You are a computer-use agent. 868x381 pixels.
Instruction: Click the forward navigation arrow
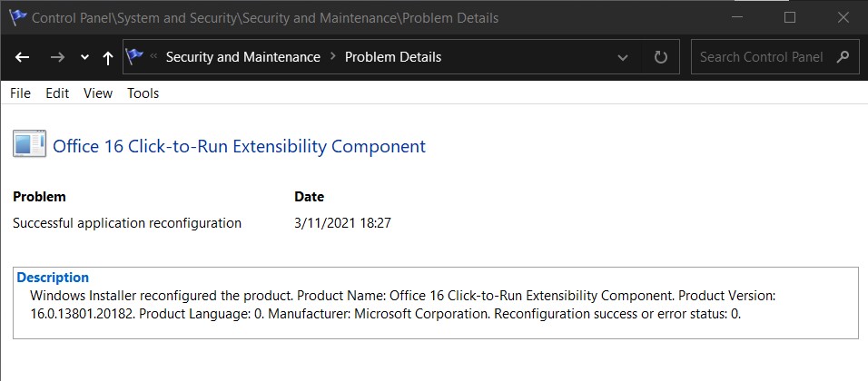coord(57,57)
